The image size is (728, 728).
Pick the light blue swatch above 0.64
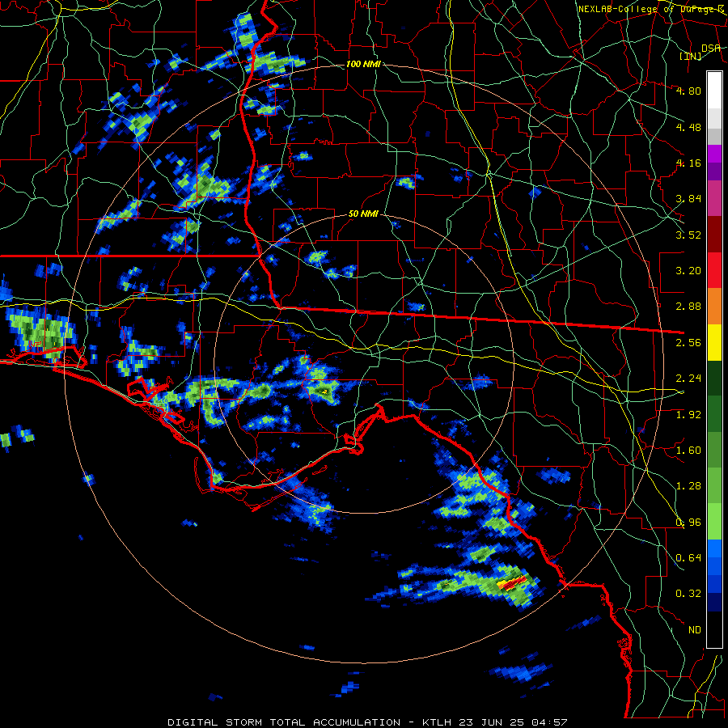coord(714,548)
